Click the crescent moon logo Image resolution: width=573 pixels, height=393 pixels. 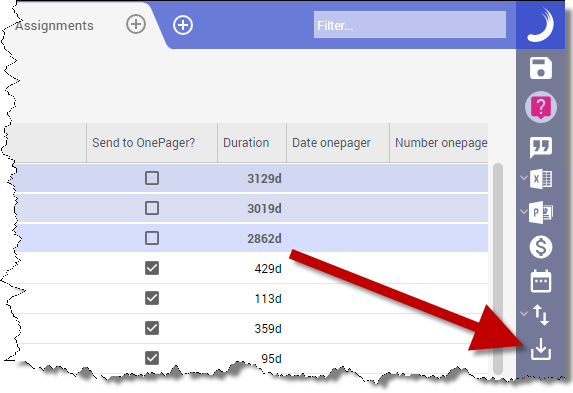[x=541, y=25]
